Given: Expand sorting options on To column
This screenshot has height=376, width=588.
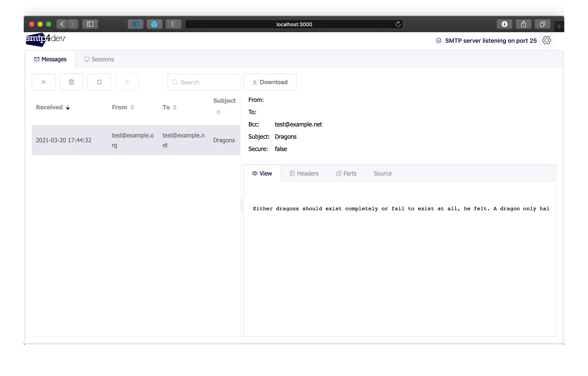Looking at the screenshot, I should click(x=175, y=107).
